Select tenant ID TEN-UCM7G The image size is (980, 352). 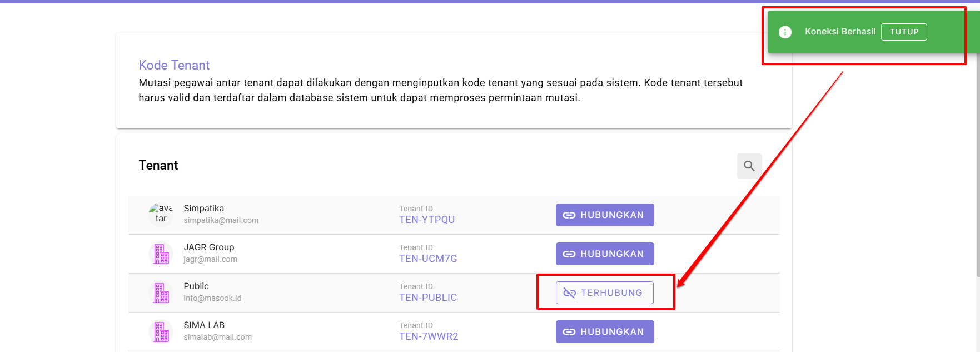point(428,259)
